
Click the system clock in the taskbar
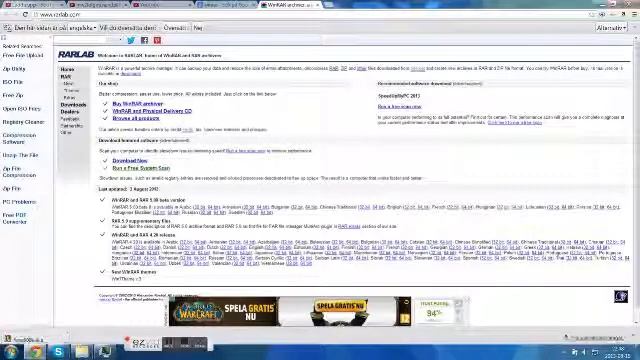(x=619, y=352)
